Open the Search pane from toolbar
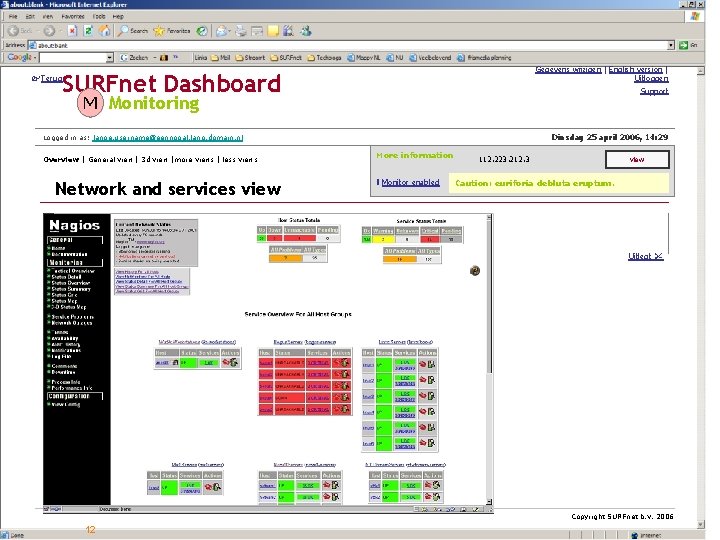The height and width of the screenshot is (540, 720). [x=133, y=31]
